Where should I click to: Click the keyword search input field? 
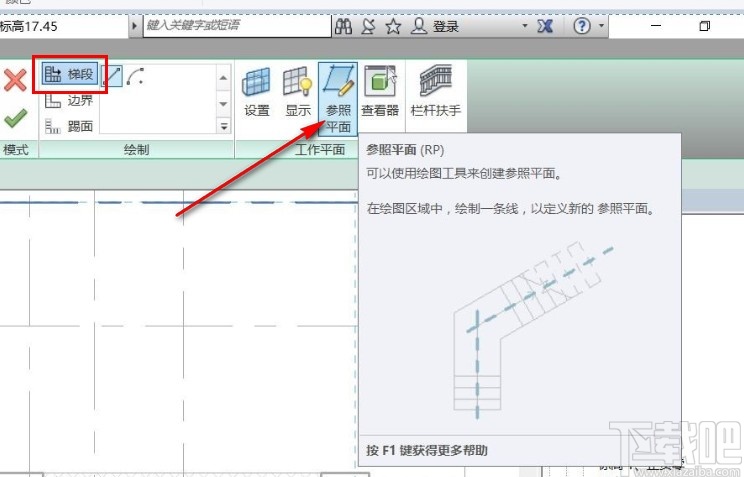[237, 26]
